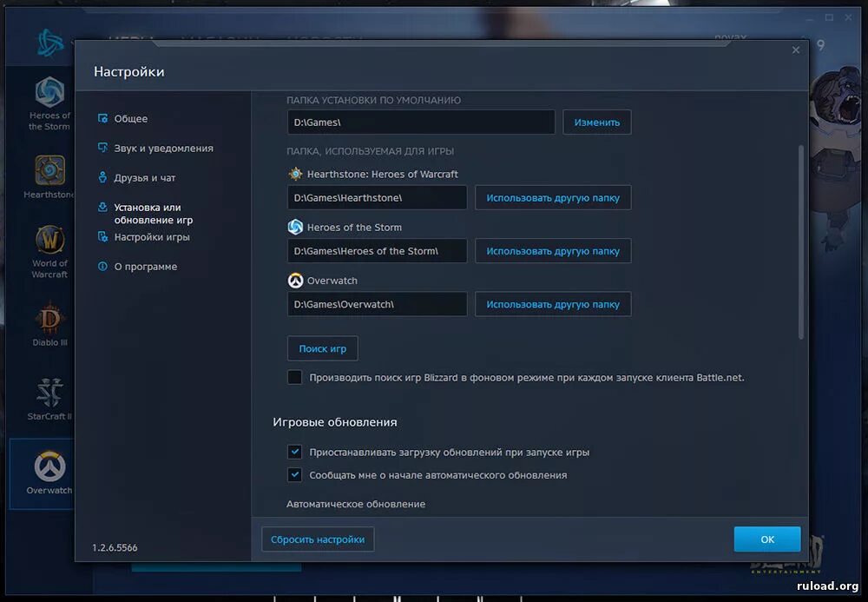Click the download icon for Установка или обновление игр

[x=102, y=207]
